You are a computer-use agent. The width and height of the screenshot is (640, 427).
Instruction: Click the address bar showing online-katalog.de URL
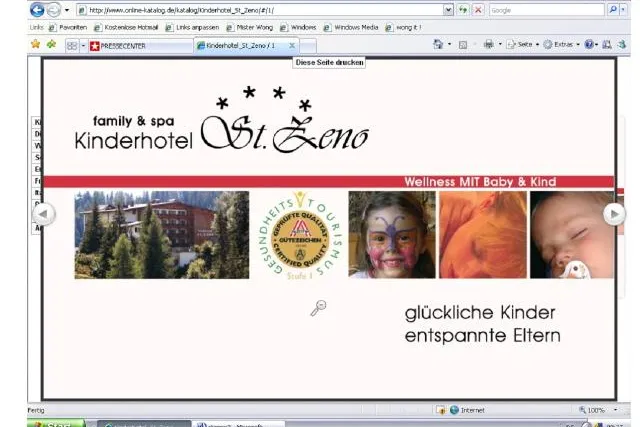pos(260,10)
